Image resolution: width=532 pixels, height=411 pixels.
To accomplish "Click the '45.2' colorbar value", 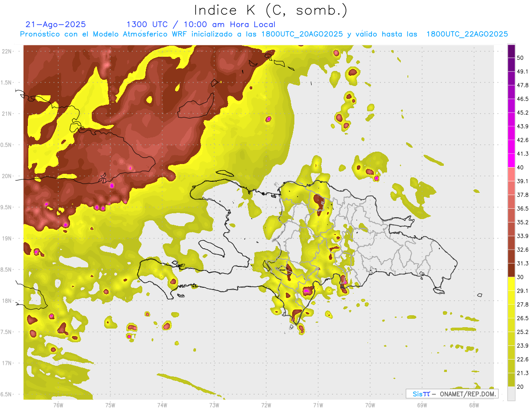I will coord(523,113).
